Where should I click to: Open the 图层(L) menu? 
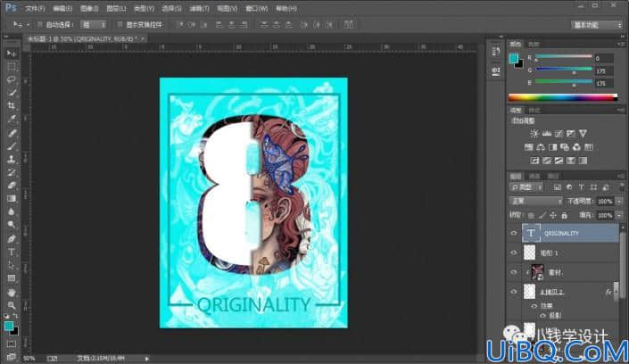click(x=116, y=8)
